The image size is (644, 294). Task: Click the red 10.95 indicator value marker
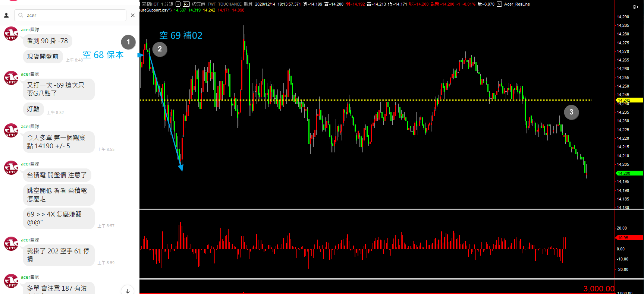point(629,238)
